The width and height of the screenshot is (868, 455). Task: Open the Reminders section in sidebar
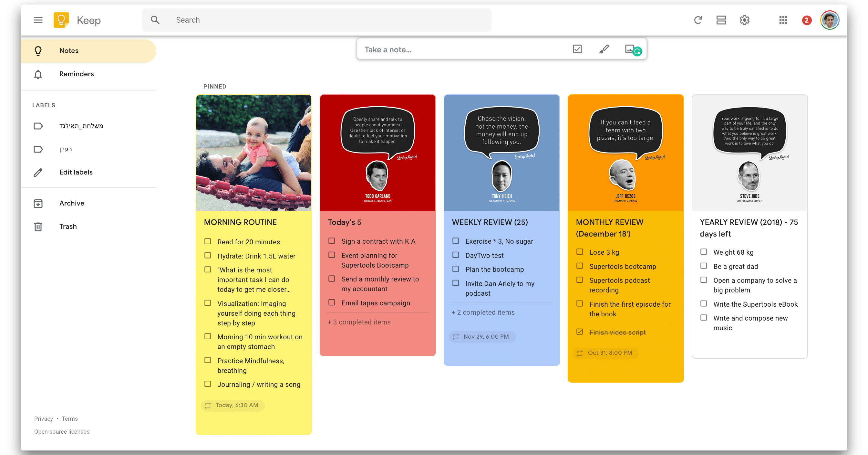(x=77, y=74)
